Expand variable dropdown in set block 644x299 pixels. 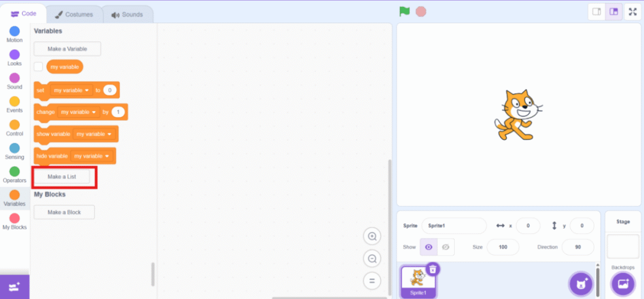click(x=87, y=90)
